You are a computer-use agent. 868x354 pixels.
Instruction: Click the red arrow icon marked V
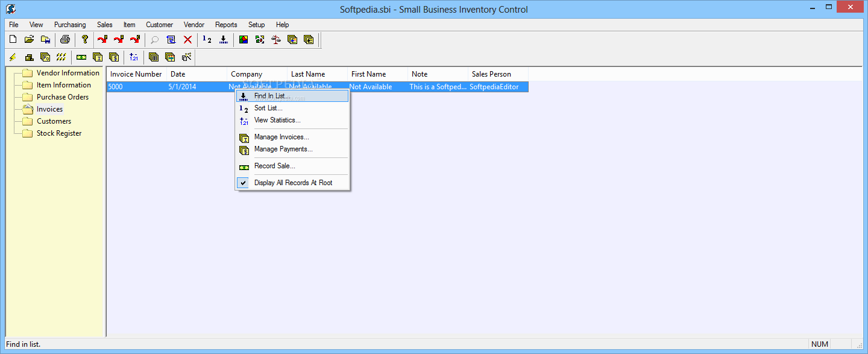pos(102,40)
